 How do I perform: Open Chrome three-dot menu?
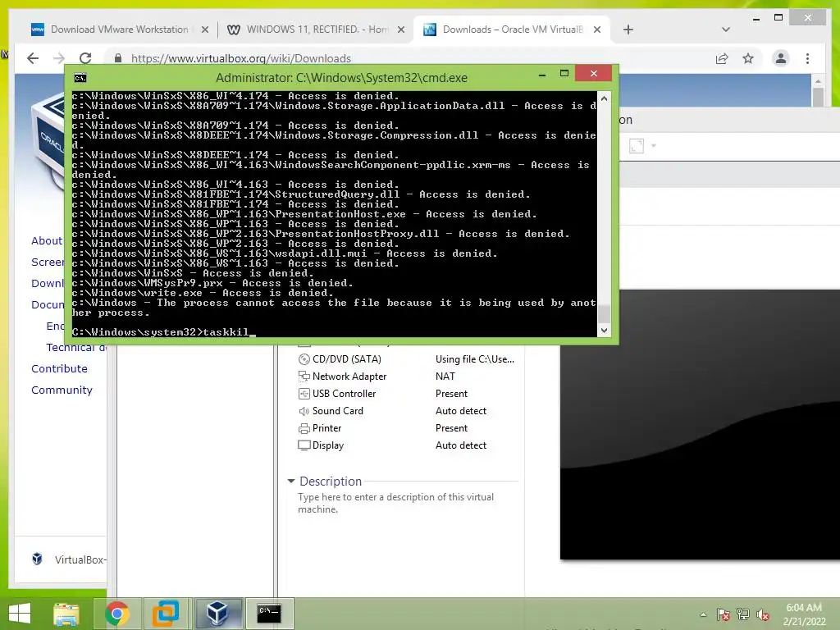click(x=807, y=58)
